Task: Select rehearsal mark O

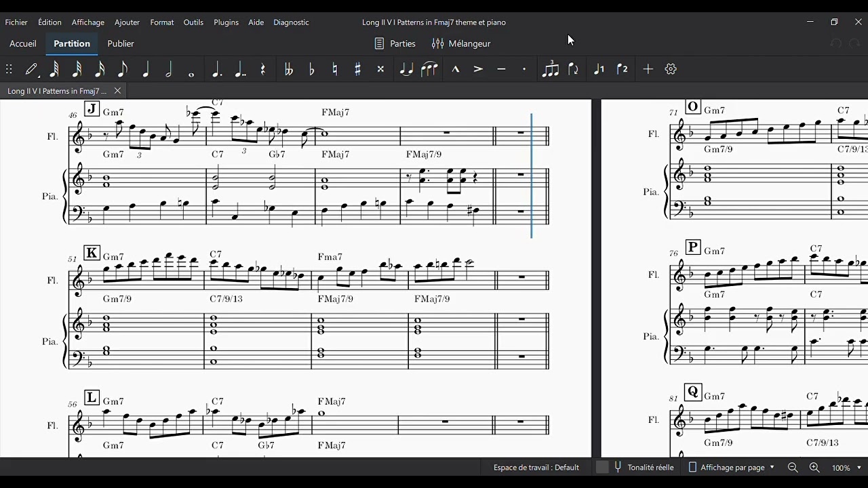Action: coord(692,106)
